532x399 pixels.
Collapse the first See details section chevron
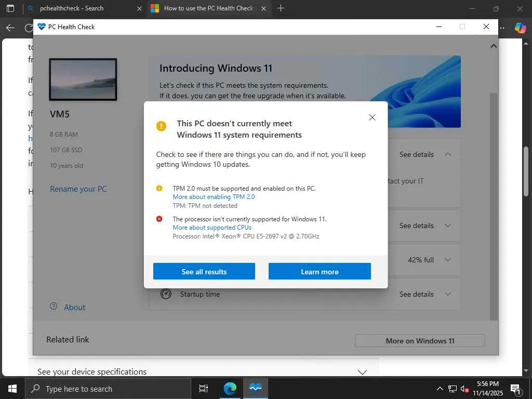pos(448,154)
